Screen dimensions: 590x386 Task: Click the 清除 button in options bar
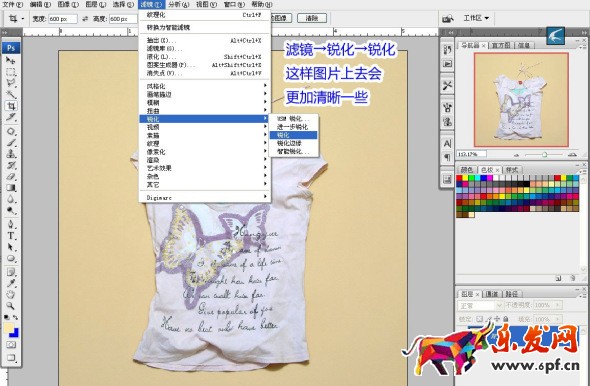[312, 18]
